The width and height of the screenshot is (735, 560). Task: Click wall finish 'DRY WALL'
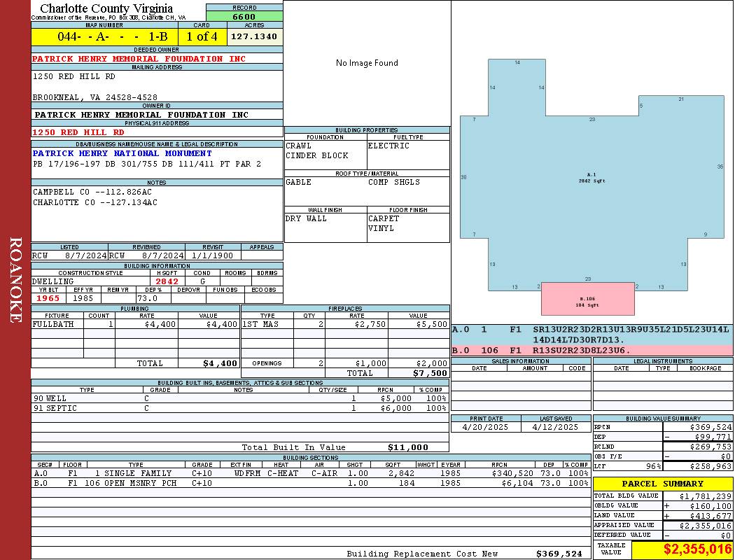[x=306, y=219]
